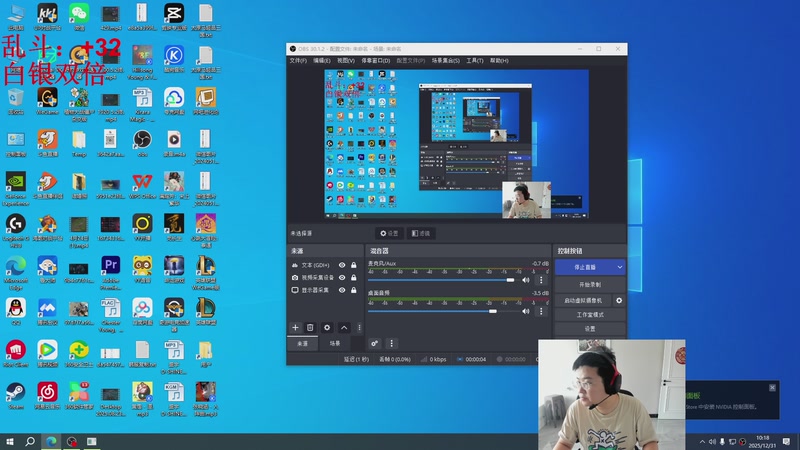Open the 工具(T) menu in OBS
Image resolution: width=800 pixels, height=450 pixels.
click(474, 61)
